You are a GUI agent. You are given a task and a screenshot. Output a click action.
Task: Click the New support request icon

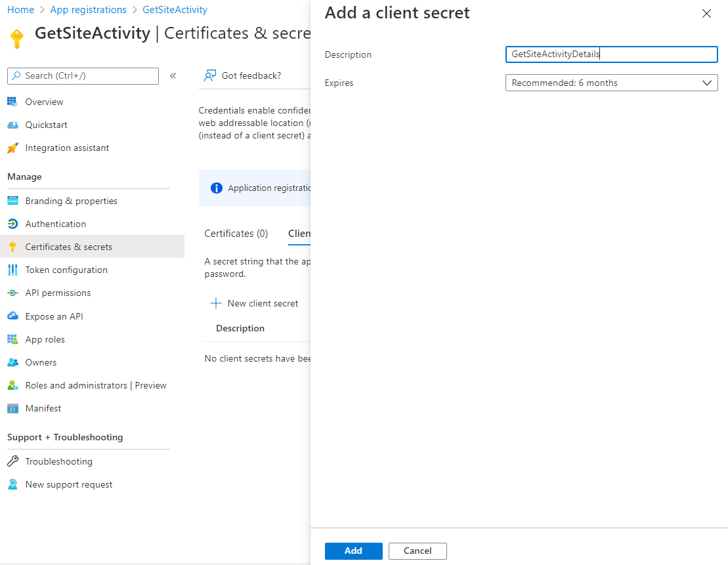(12, 485)
